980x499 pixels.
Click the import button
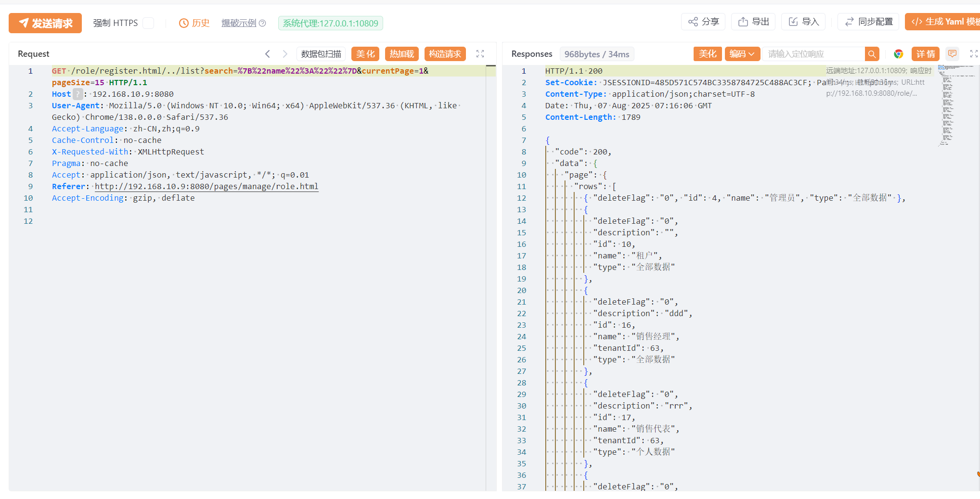click(803, 22)
